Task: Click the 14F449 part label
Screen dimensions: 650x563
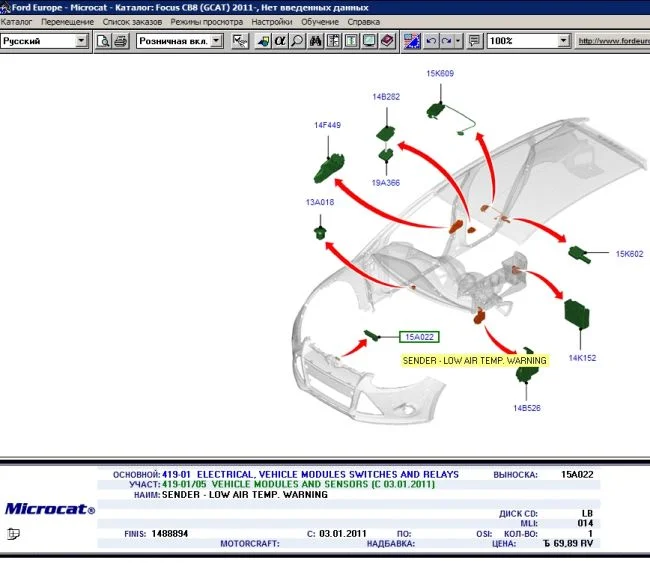Action: pos(327,126)
